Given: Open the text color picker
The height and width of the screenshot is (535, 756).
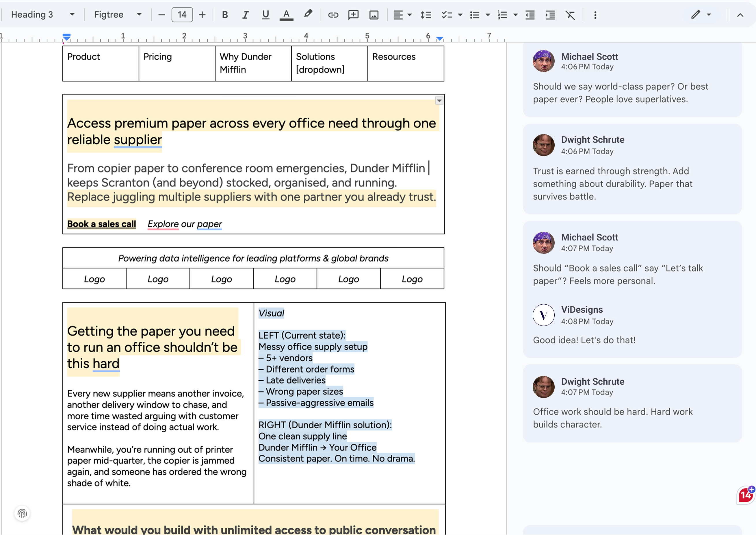Looking at the screenshot, I should click(x=286, y=15).
